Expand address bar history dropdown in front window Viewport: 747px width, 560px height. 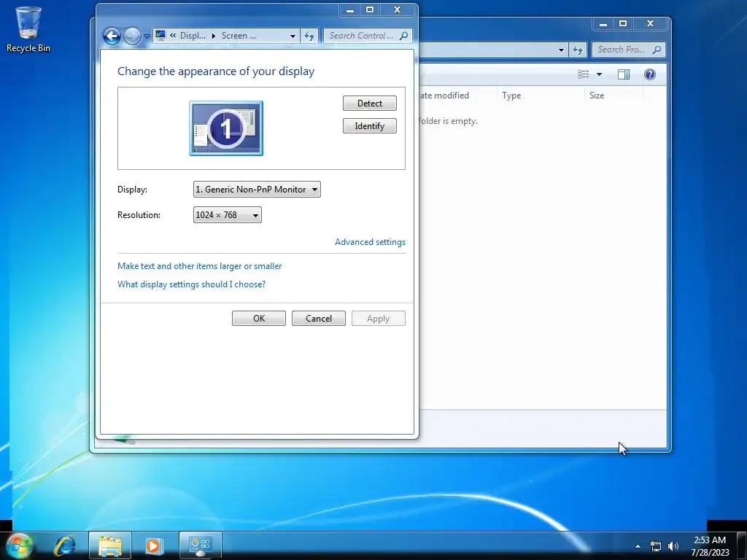tap(293, 36)
